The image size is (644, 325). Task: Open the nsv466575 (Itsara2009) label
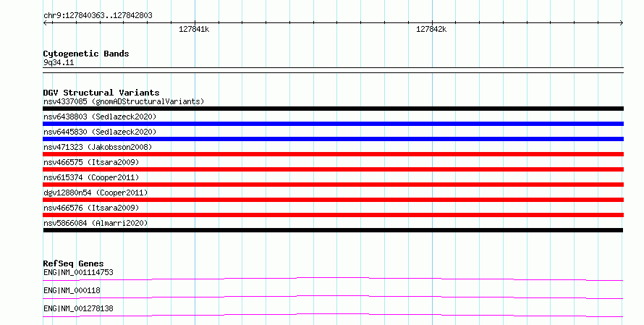[x=91, y=162]
